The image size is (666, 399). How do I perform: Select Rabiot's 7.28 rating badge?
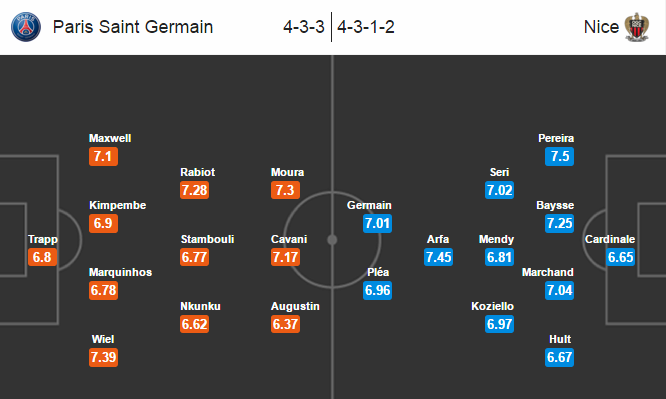click(x=194, y=190)
